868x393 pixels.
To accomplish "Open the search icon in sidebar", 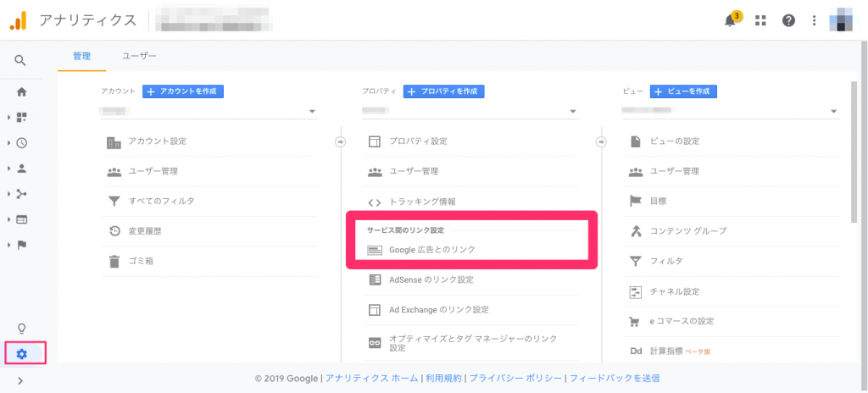I will 20,60.
